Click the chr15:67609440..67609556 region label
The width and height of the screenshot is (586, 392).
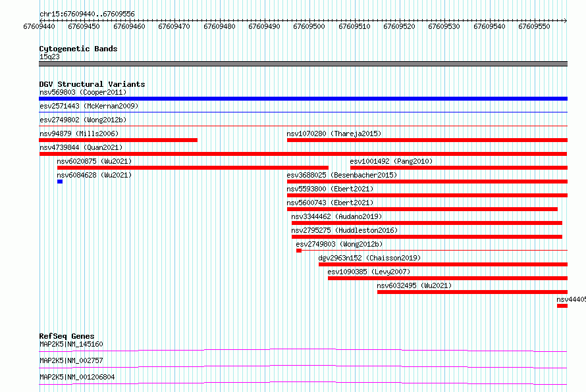tap(87, 14)
